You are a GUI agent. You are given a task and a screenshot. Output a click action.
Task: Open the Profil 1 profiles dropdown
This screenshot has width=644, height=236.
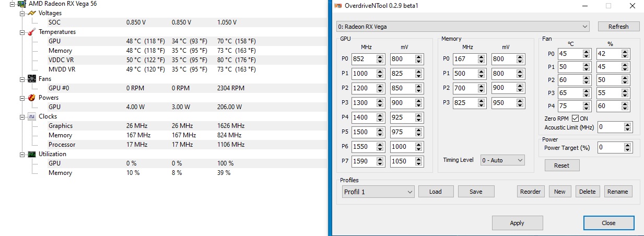(x=378, y=192)
